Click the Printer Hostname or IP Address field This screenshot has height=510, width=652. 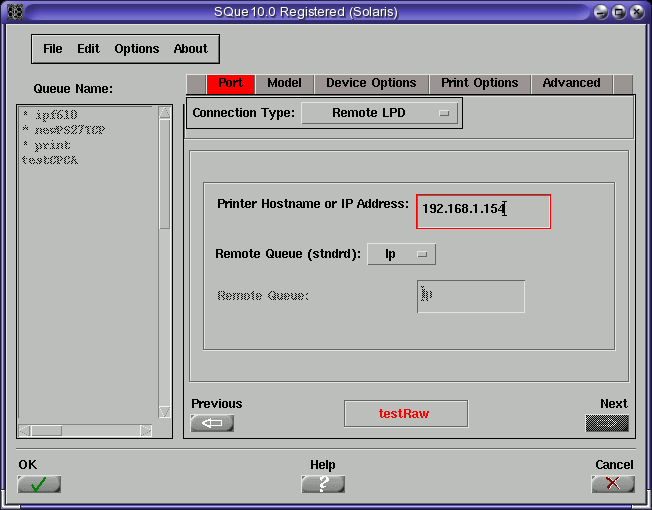pos(483,211)
